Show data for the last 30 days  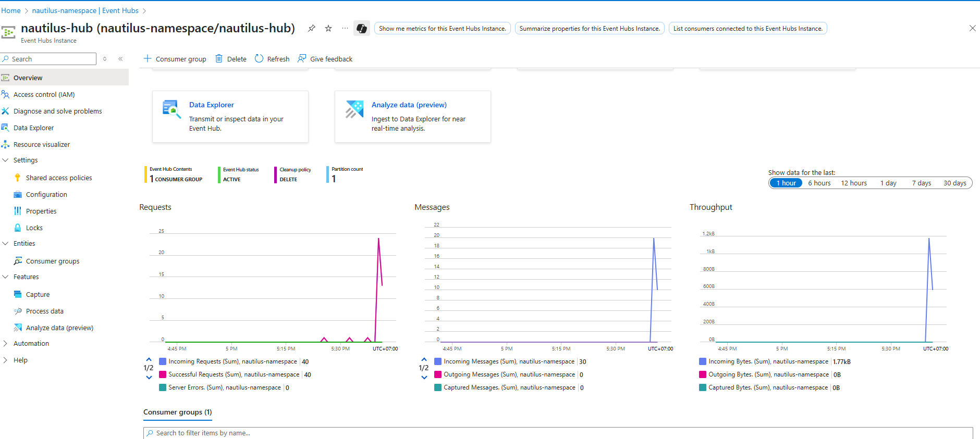[954, 183]
